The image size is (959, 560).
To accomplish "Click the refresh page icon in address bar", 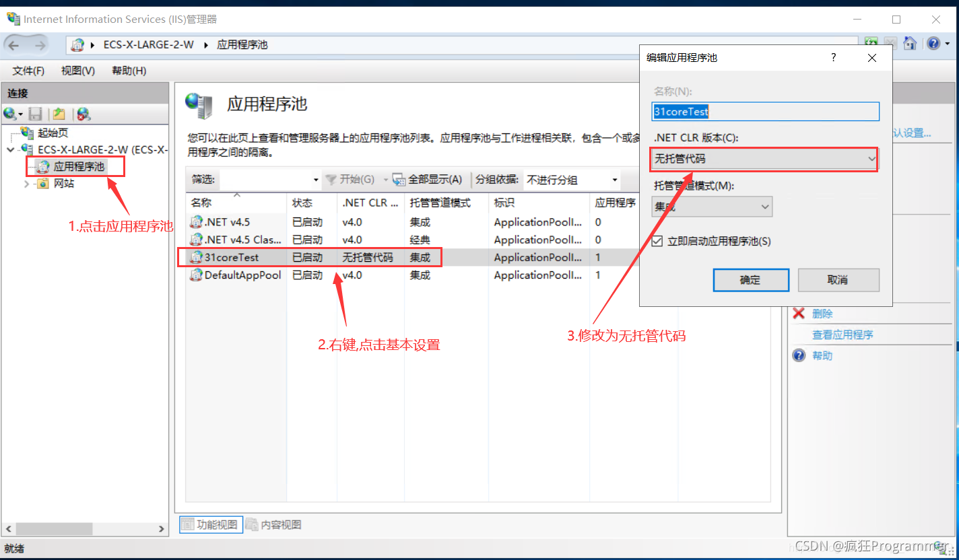I will coord(871,44).
